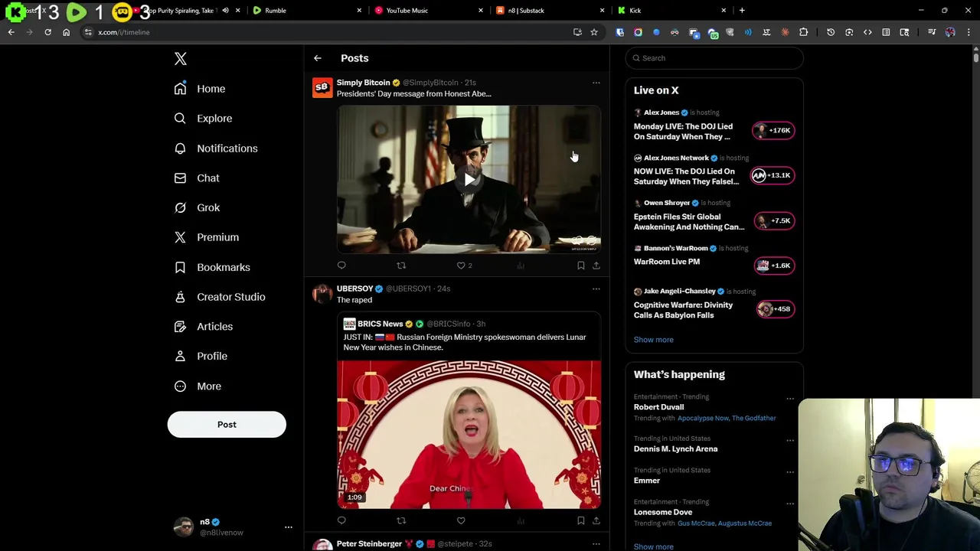Play the Honest Abe video
This screenshot has width=980, height=551.
tap(469, 180)
